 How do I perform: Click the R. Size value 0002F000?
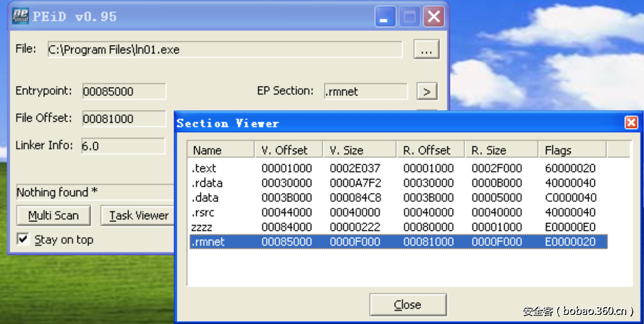pos(497,168)
